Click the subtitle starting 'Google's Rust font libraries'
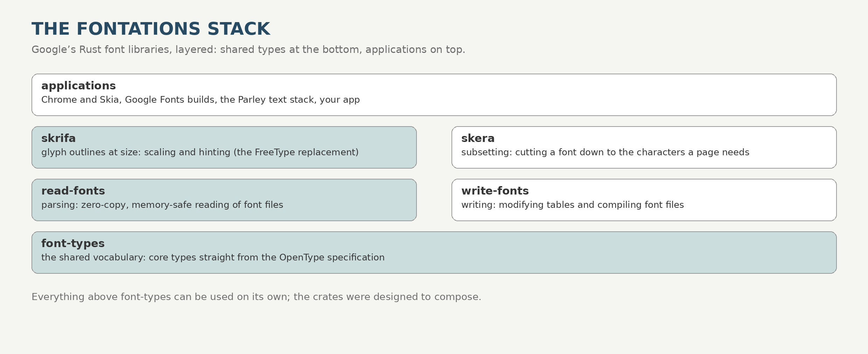 pos(248,49)
